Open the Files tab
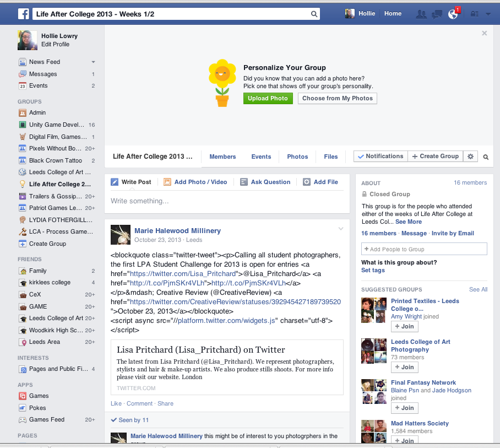Screen dimensions: 500x448 (x=331, y=156)
